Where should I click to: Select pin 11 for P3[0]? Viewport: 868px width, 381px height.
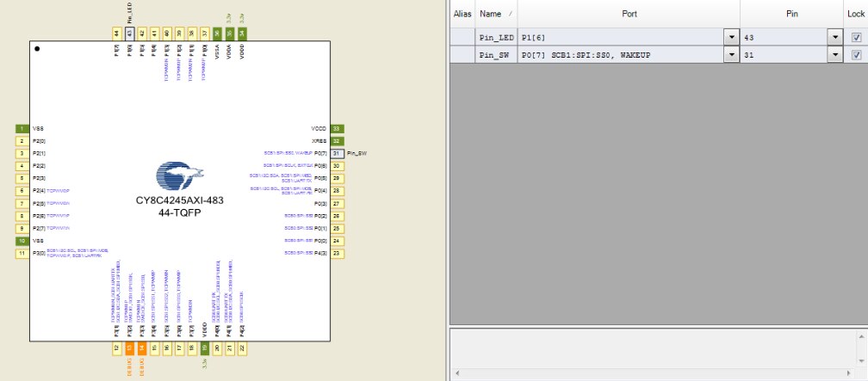point(22,253)
